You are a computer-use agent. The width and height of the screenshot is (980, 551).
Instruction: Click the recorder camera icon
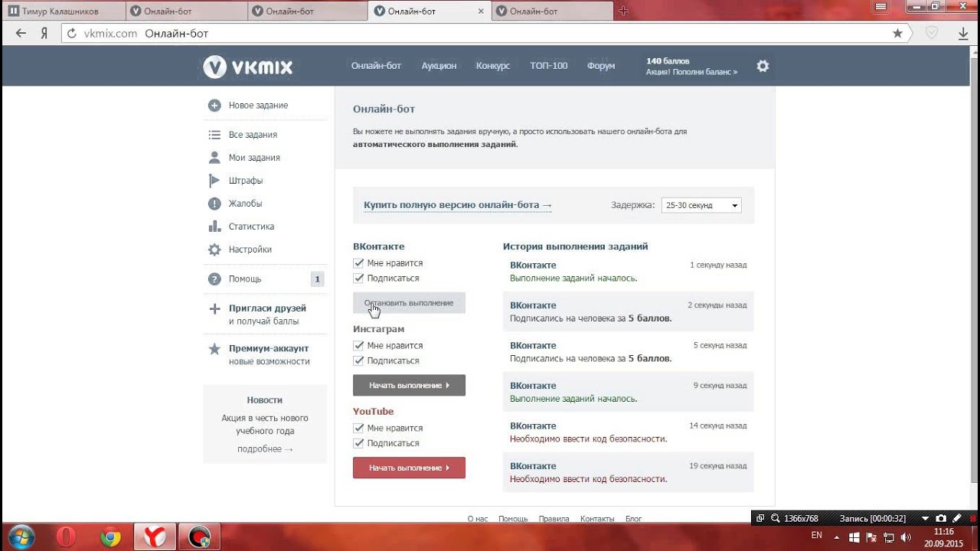coord(940,518)
